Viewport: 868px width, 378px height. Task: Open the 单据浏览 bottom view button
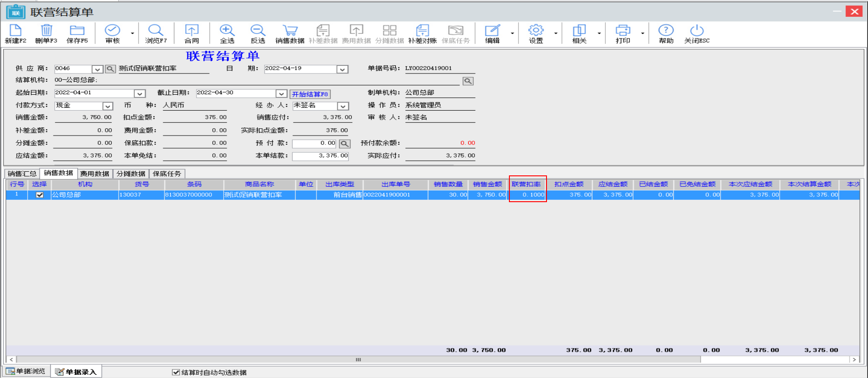coord(26,372)
